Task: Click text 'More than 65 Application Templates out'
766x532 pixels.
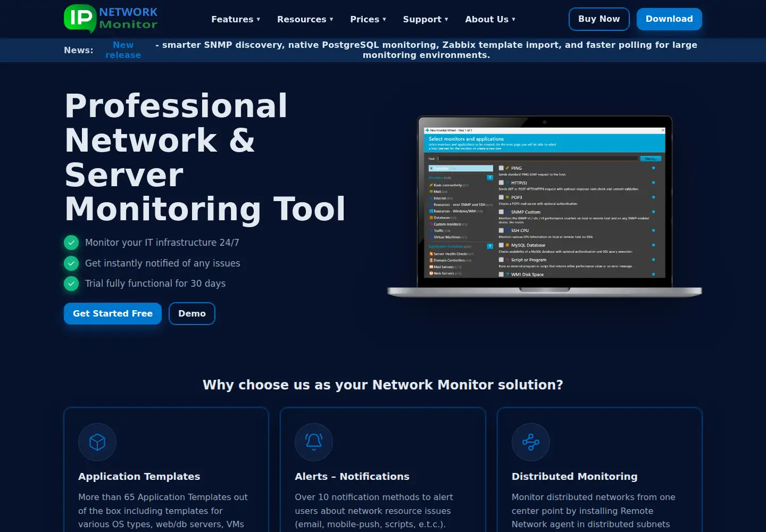Action: click(x=163, y=497)
